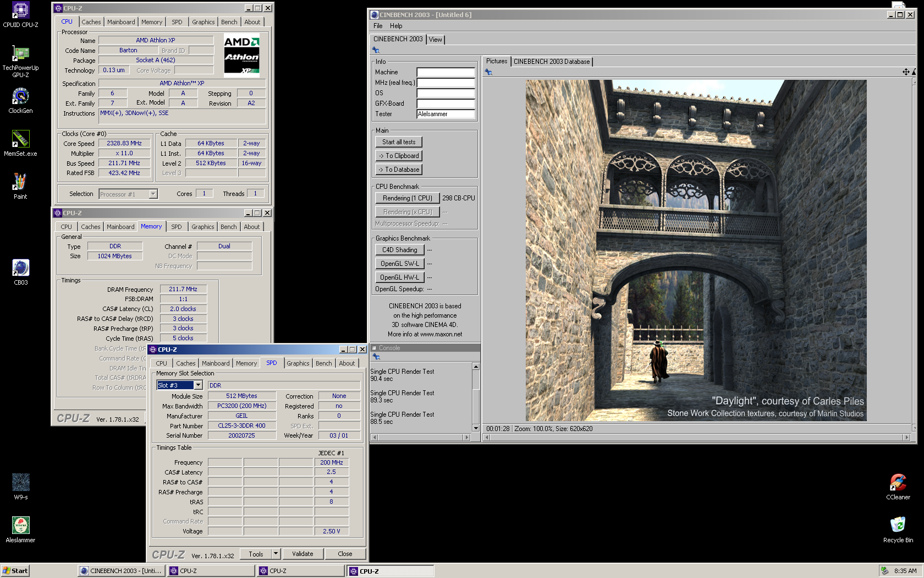Launch Paint desktop shortcut
Screen dimensions: 924x578
point(20,186)
